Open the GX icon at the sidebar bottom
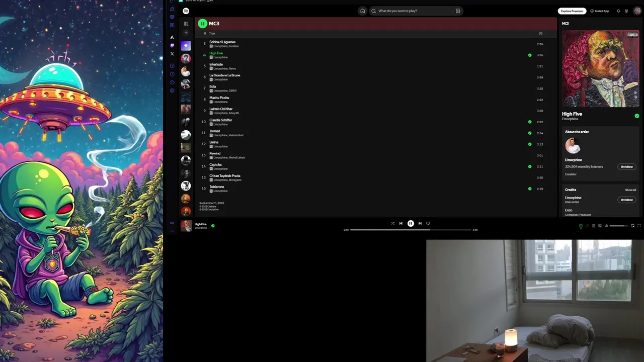The width and height of the screenshot is (644, 362). click(x=172, y=223)
